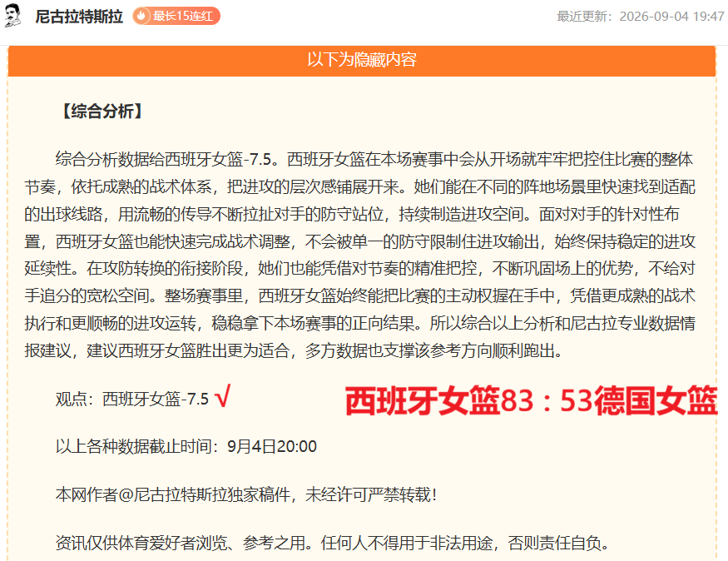
Task: Click the line starting 置，西班牙女篮也能快速完成
Action: pos(359,241)
